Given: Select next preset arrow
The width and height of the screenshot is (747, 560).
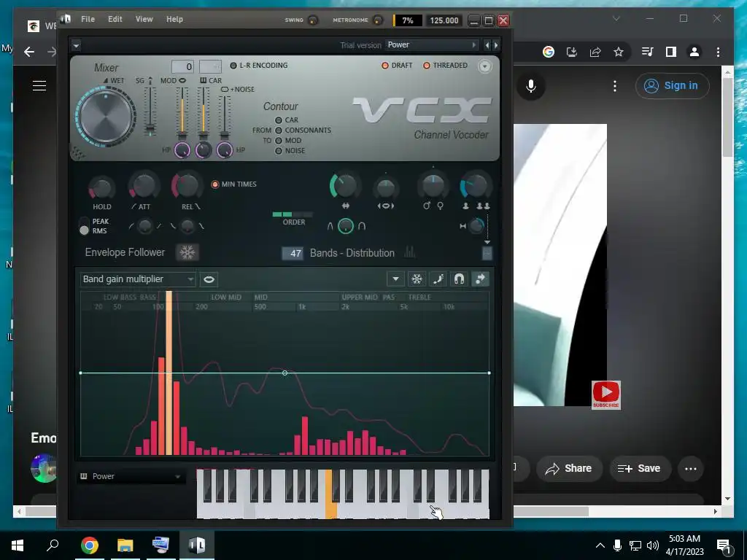Looking at the screenshot, I should click(496, 45).
